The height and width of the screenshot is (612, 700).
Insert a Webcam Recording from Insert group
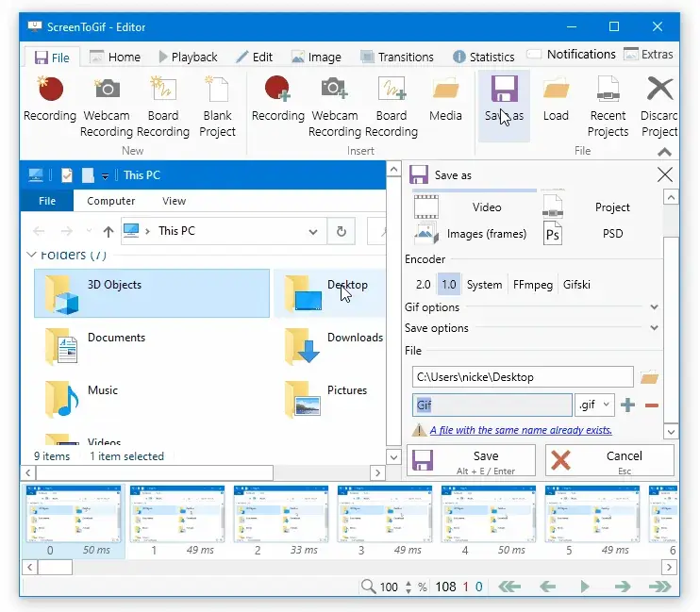click(x=335, y=107)
